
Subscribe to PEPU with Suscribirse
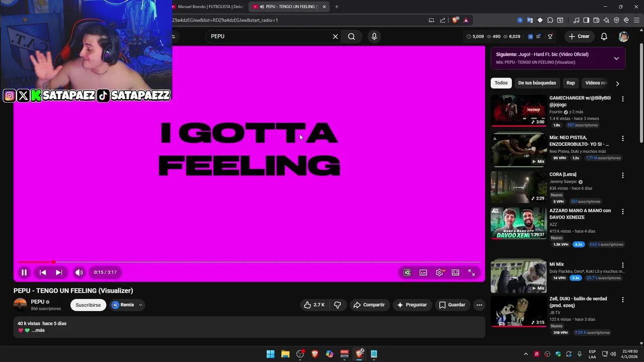pyautogui.click(x=88, y=305)
